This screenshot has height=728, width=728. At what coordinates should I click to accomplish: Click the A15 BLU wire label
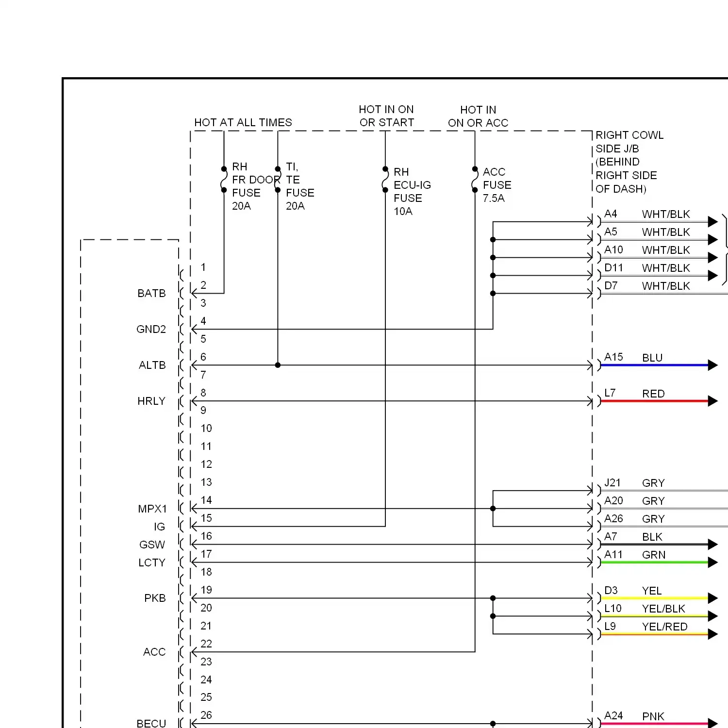pos(633,358)
